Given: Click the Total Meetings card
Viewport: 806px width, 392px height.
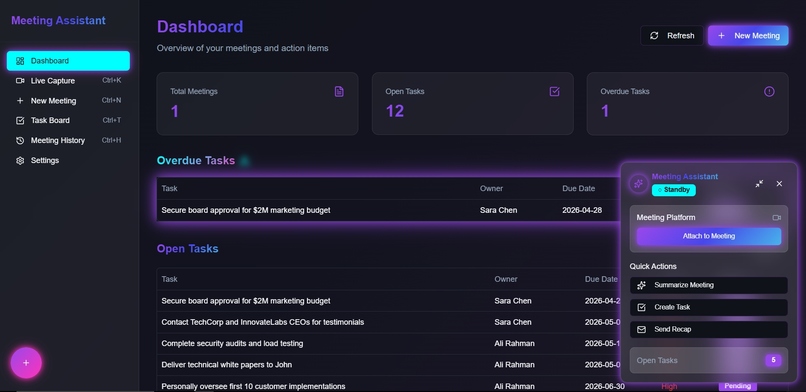Looking at the screenshot, I should coord(258,104).
